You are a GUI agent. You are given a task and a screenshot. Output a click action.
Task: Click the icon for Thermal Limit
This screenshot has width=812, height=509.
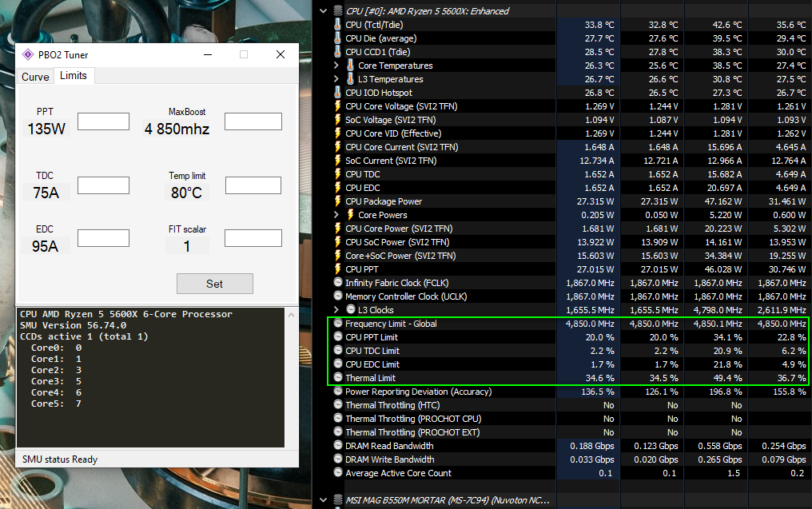point(338,377)
